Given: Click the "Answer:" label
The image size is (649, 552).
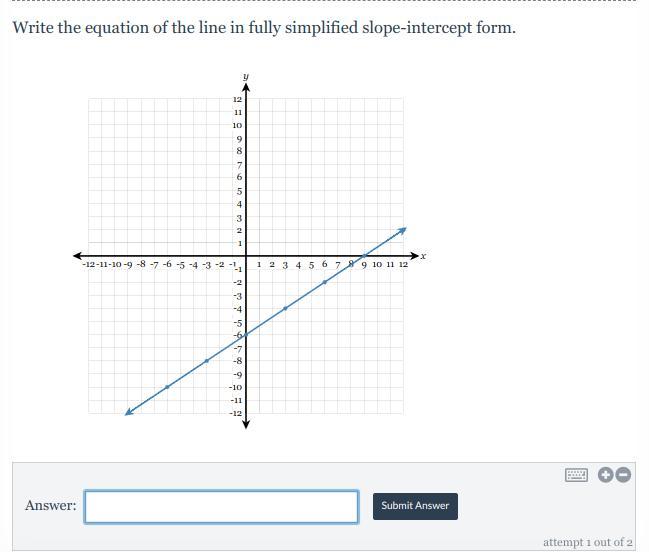Looking at the screenshot, I should pos(51,506).
